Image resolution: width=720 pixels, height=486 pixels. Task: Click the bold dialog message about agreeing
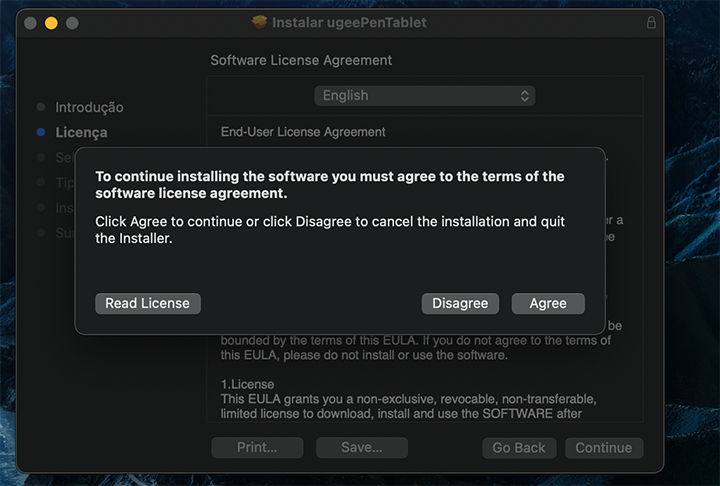(330, 184)
